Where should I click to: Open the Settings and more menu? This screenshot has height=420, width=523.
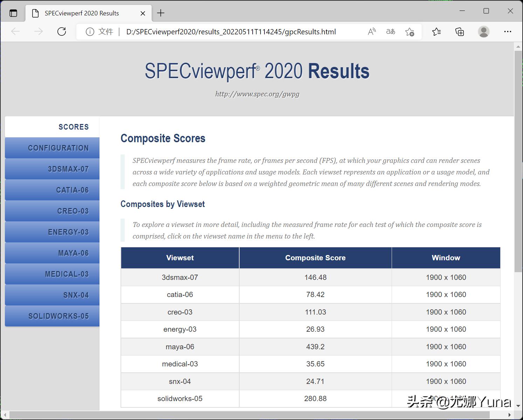point(508,32)
